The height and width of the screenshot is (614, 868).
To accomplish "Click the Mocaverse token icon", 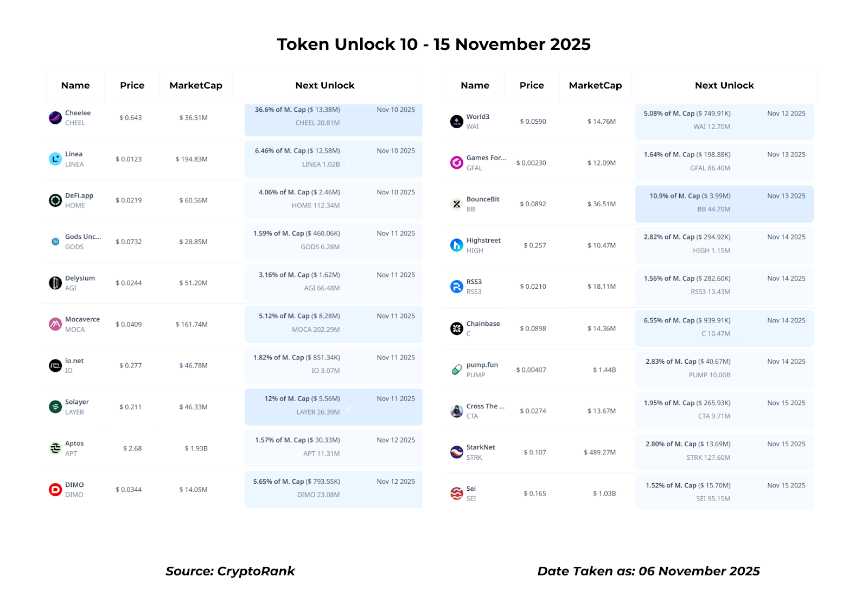I will click(55, 324).
